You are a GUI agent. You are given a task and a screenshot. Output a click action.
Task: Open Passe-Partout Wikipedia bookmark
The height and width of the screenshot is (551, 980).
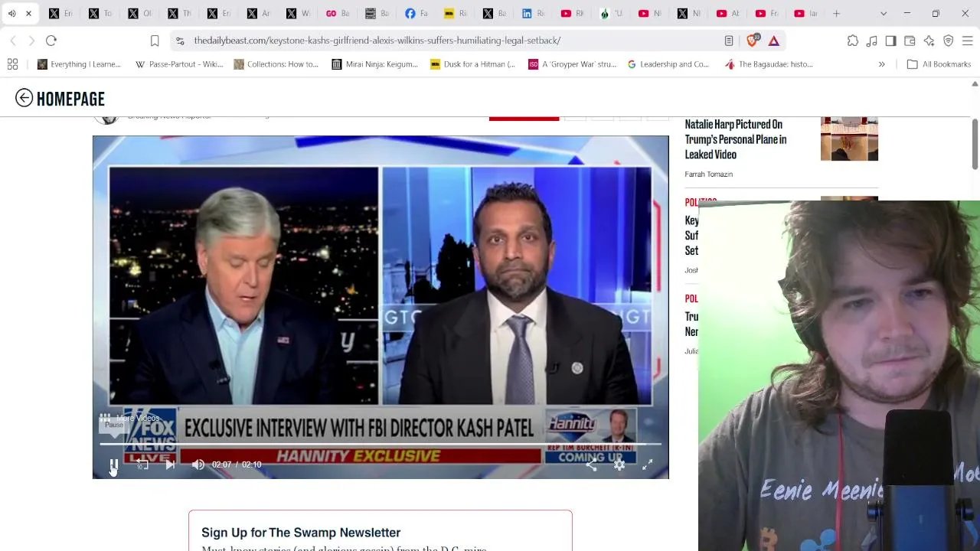pos(179,64)
